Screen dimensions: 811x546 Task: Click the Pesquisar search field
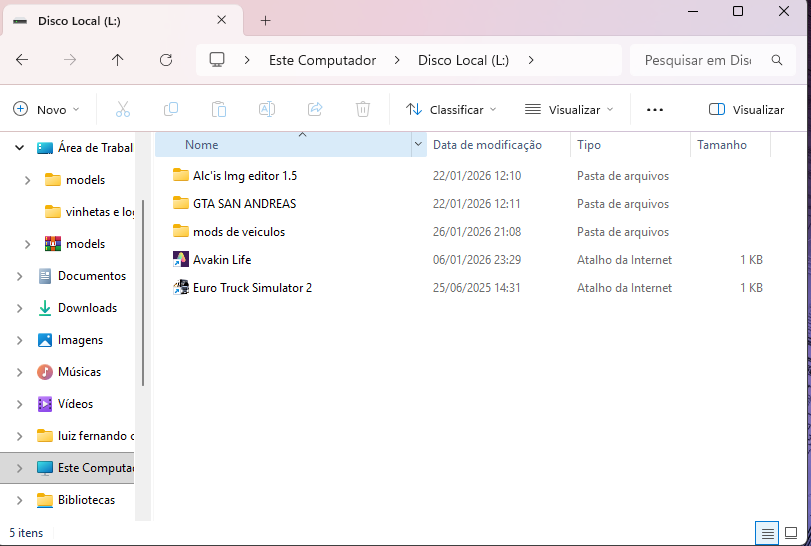point(698,60)
